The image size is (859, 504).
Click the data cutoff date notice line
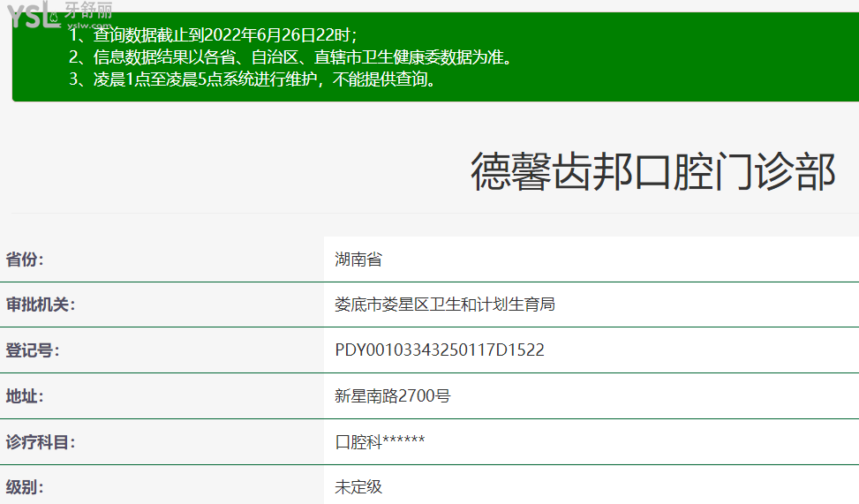point(213,35)
